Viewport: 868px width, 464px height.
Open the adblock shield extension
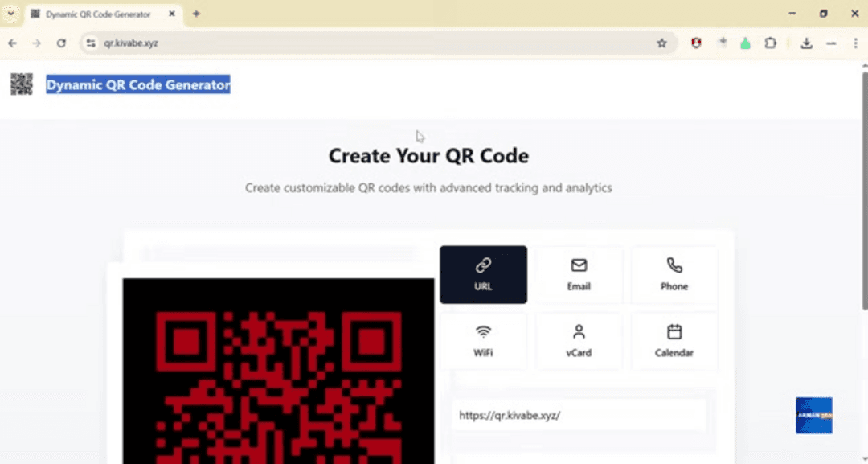click(x=696, y=43)
